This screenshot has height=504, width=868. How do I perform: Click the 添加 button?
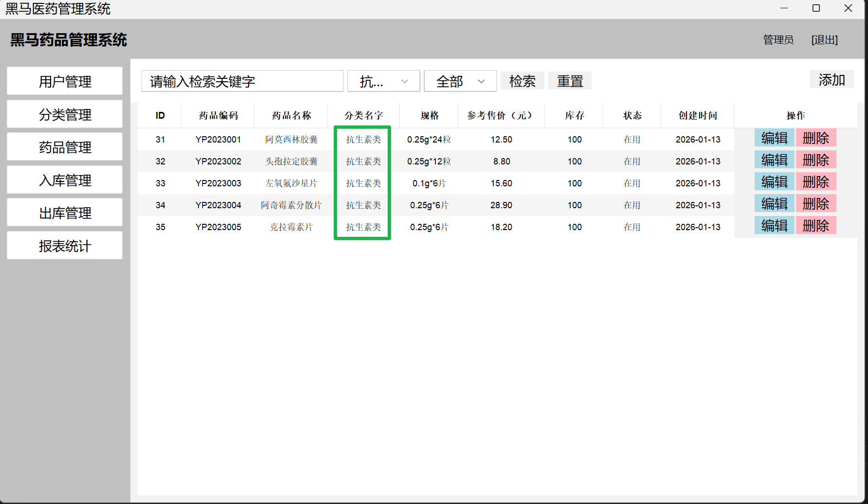pyautogui.click(x=832, y=80)
